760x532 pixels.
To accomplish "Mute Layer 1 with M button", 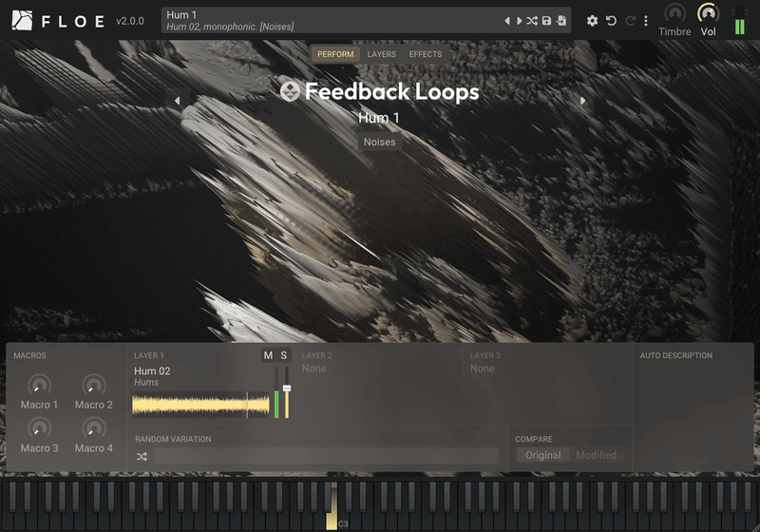I will (x=268, y=355).
